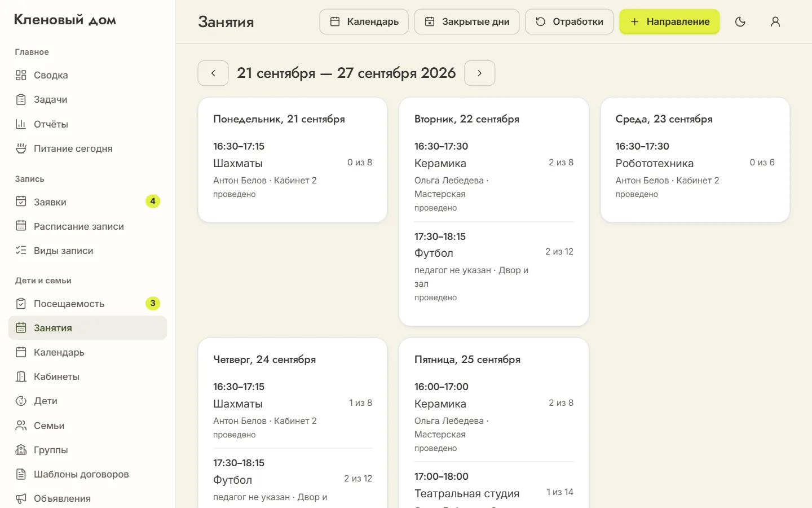Viewport: 812px width, 508px height.
Task: Open the Отработки button
Action: click(x=570, y=21)
